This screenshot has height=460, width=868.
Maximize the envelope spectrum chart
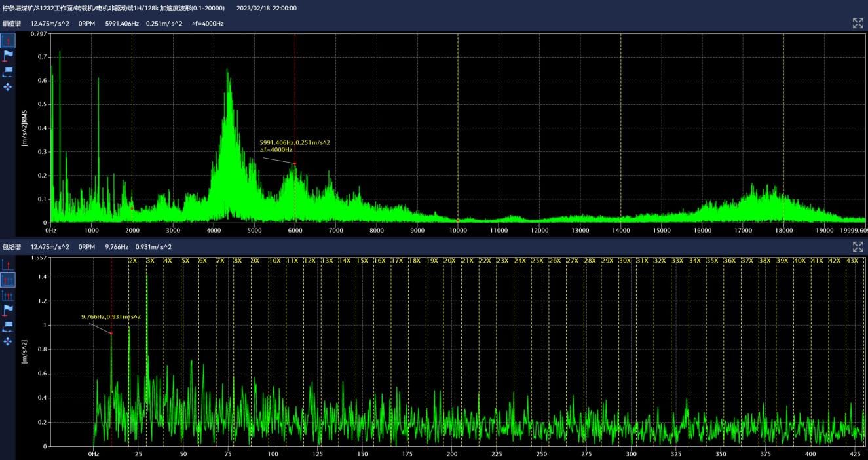click(858, 247)
